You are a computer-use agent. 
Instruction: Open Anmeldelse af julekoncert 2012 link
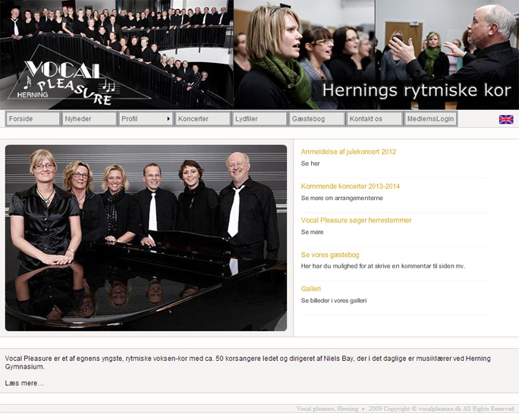pos(348,152)
